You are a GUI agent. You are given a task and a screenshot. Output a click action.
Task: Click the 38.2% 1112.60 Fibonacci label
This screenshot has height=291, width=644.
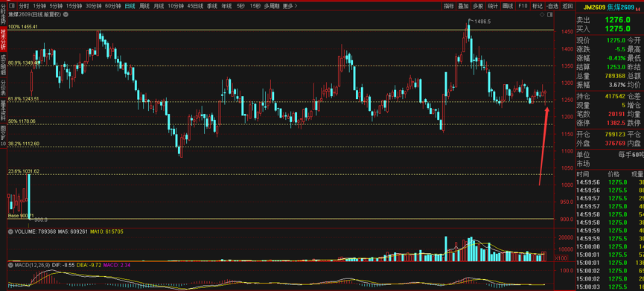(23, 144)
